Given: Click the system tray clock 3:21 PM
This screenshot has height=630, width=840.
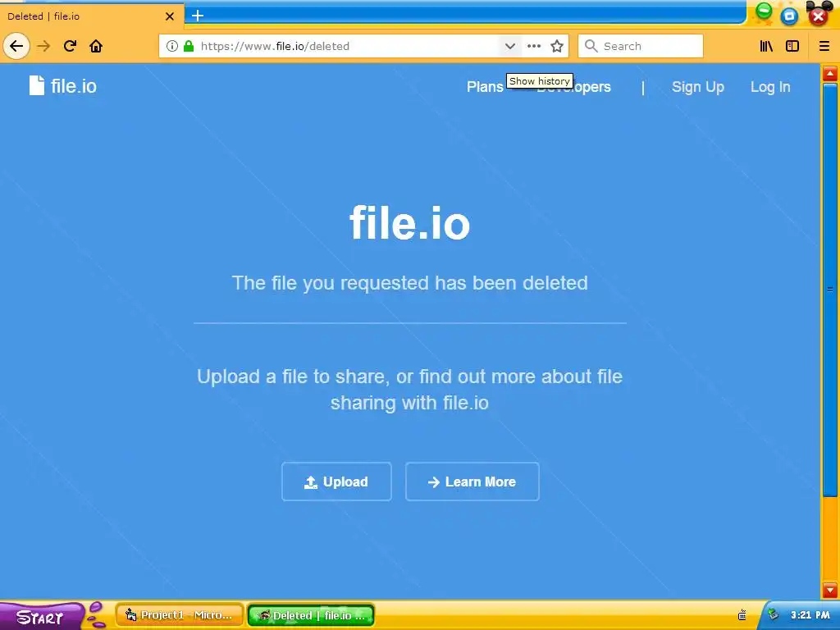Looking at the screenshot, I should [x=810, y=615].
